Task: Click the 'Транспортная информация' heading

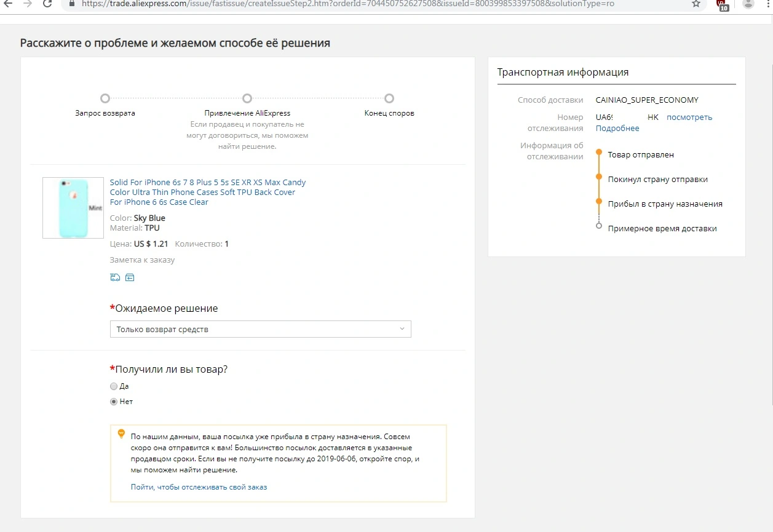Action: click(563, 73)
